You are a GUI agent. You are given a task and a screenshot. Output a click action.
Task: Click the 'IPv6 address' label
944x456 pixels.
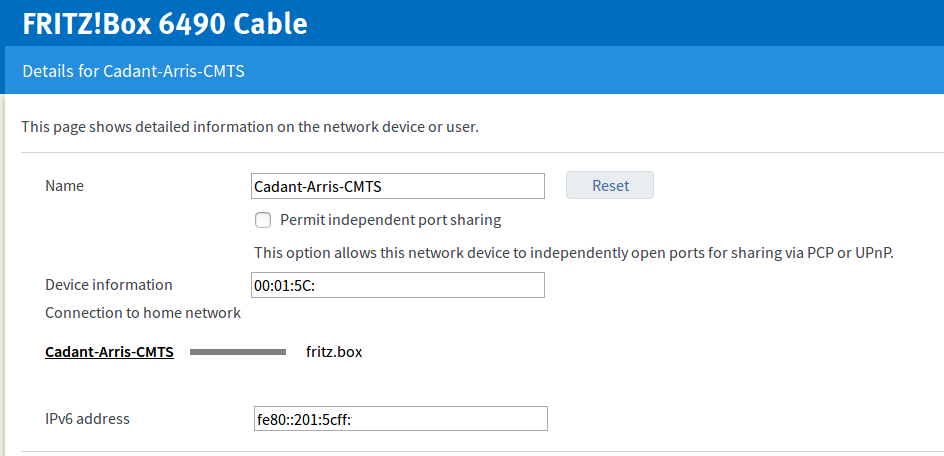(x=87, y=419)
